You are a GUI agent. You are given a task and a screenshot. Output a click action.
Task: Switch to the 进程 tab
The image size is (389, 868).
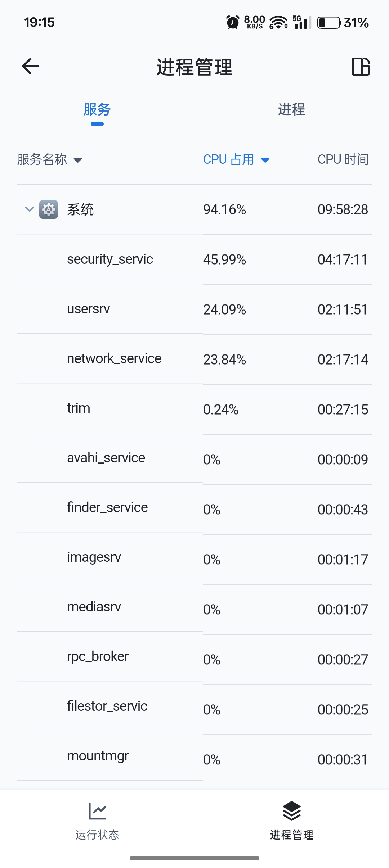click(291, 109)
